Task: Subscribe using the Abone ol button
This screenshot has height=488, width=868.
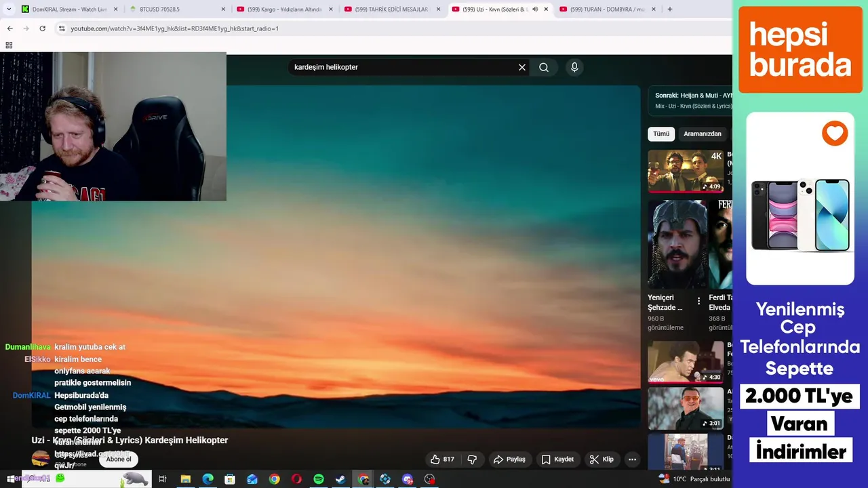Action: tap(119, 459)
